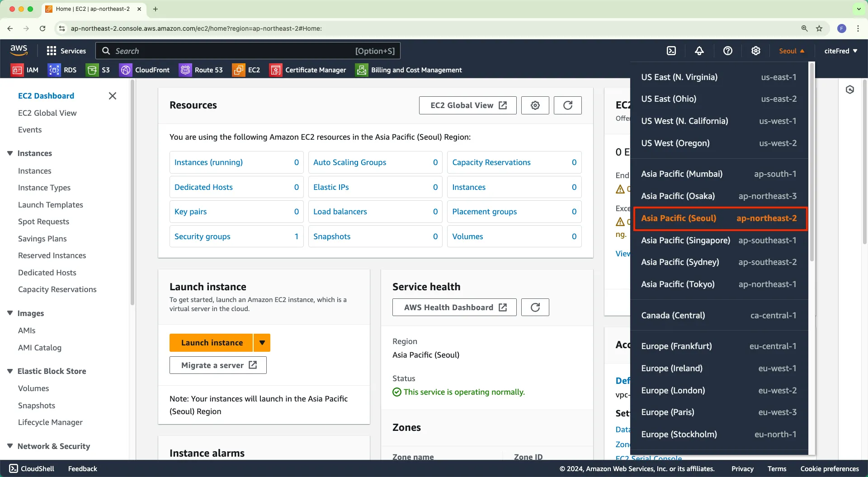
Task: Open the EC2 Global View button
Action: 467,105
